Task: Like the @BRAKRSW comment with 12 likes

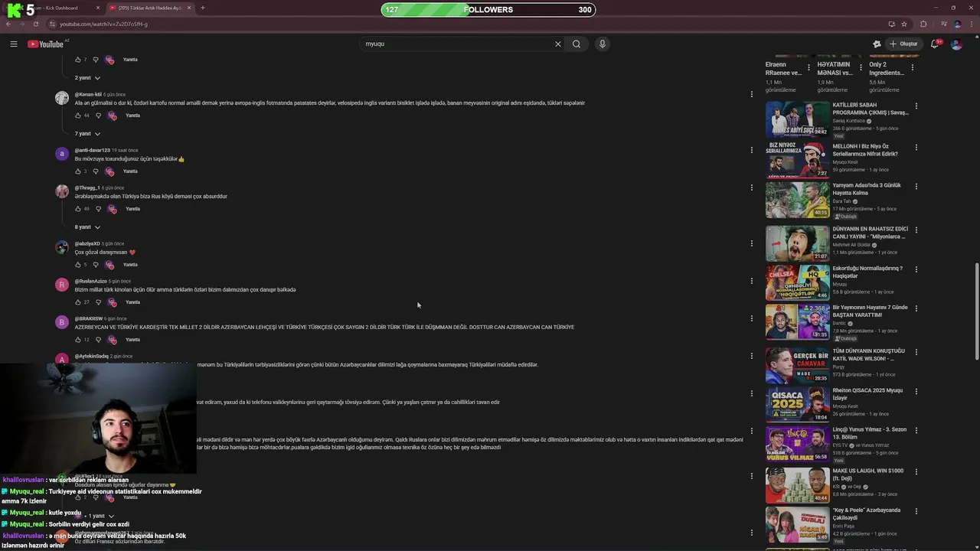Action: tap(77, 340)
